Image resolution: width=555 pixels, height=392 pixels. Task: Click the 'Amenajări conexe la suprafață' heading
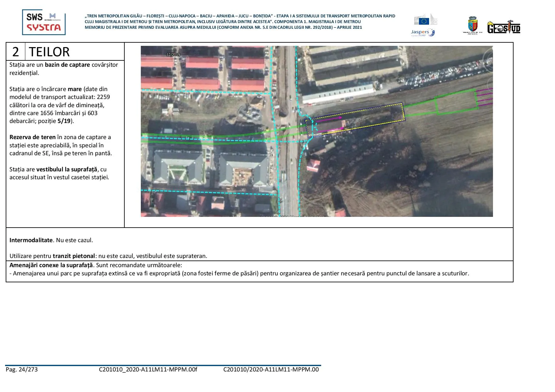(x=51, y=265)
